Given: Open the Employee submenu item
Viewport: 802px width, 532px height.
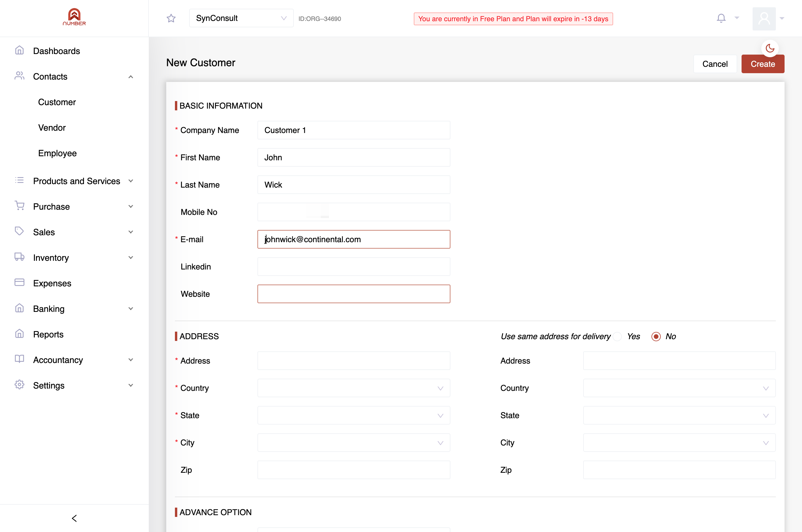Looking at the screenshot, I should 57,153.
